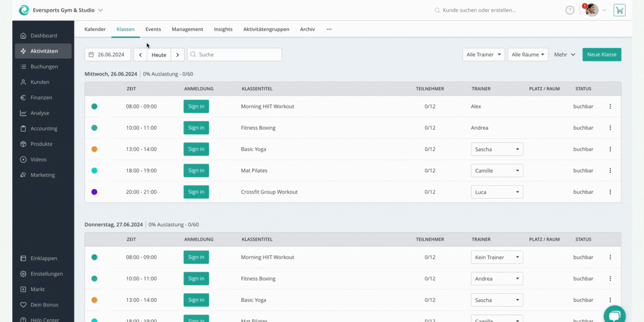Open the help question mark icon

click(x=569, y=10)
